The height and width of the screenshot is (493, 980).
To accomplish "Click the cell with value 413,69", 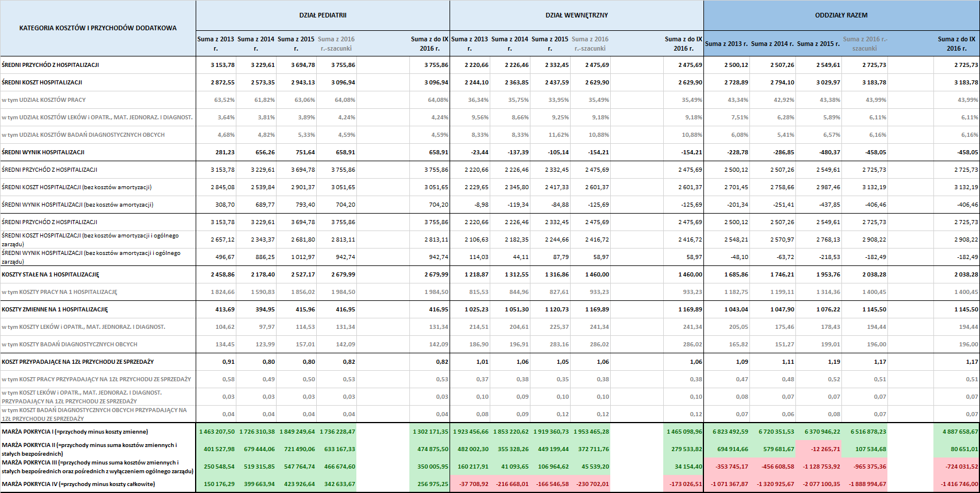I will tap(216, 310).
